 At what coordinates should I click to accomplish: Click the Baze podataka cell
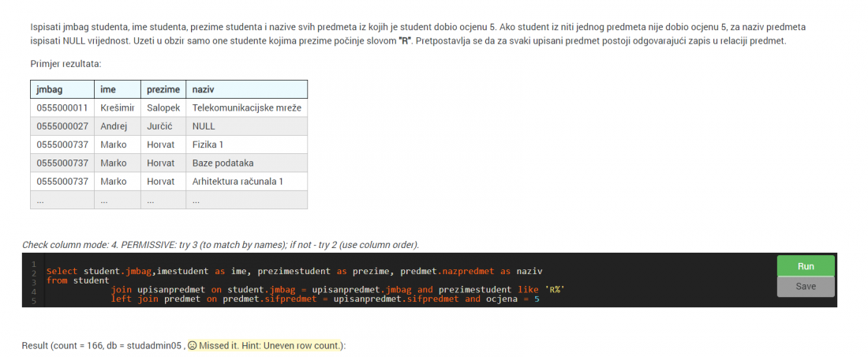coord(247,163)
